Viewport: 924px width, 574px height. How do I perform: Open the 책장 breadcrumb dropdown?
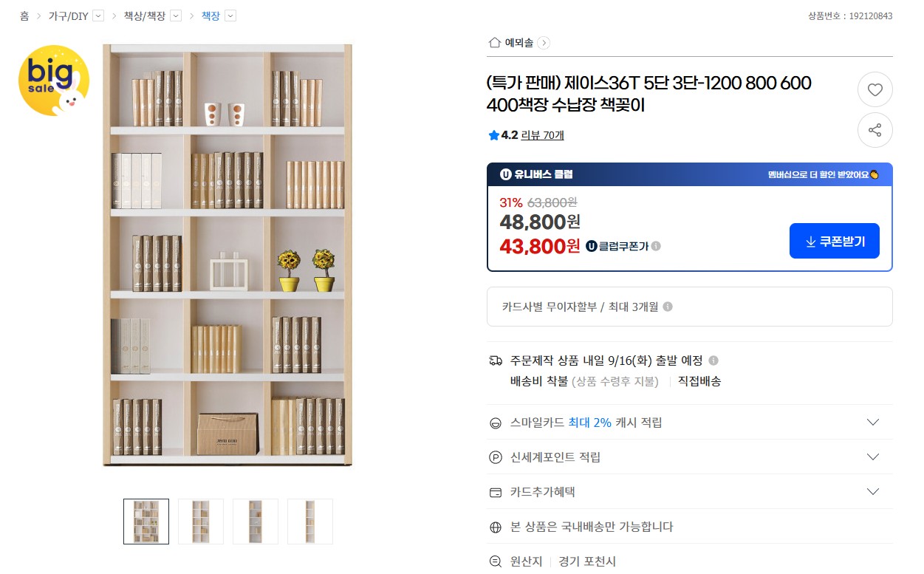tap(230, 16)
